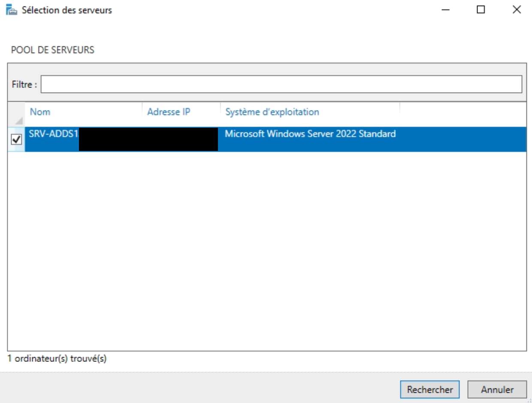Click the blank column header after Système d'exploitation

pyautogui.click(x=462, y=112)
